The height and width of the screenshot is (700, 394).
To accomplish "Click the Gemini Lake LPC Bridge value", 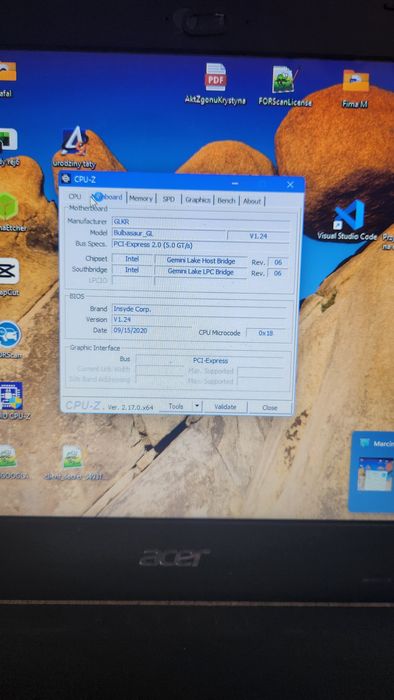I will tap(201, 271).
